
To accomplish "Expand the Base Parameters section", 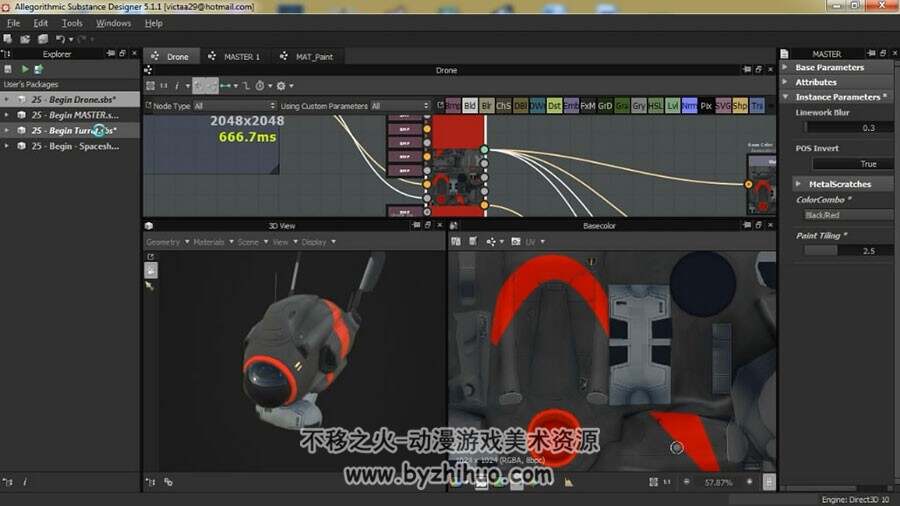I will (x=785, y=67).
